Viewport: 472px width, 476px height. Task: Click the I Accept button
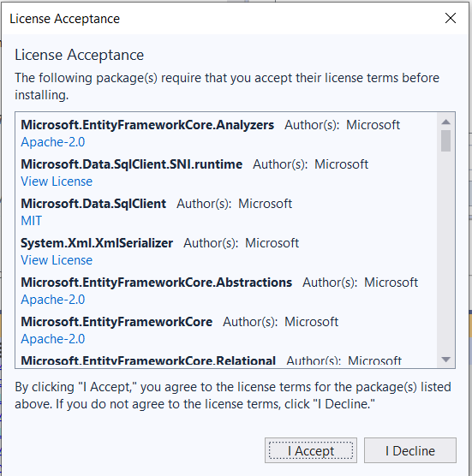click(311, 450)
